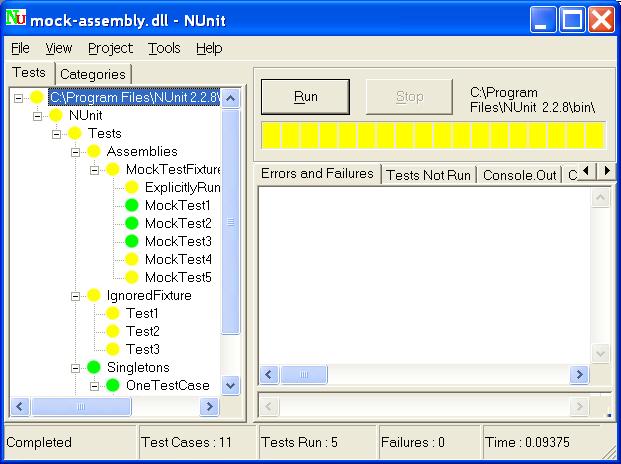
Task: Select the IgnoredFixture tree item
Action: tap(149, 295)
